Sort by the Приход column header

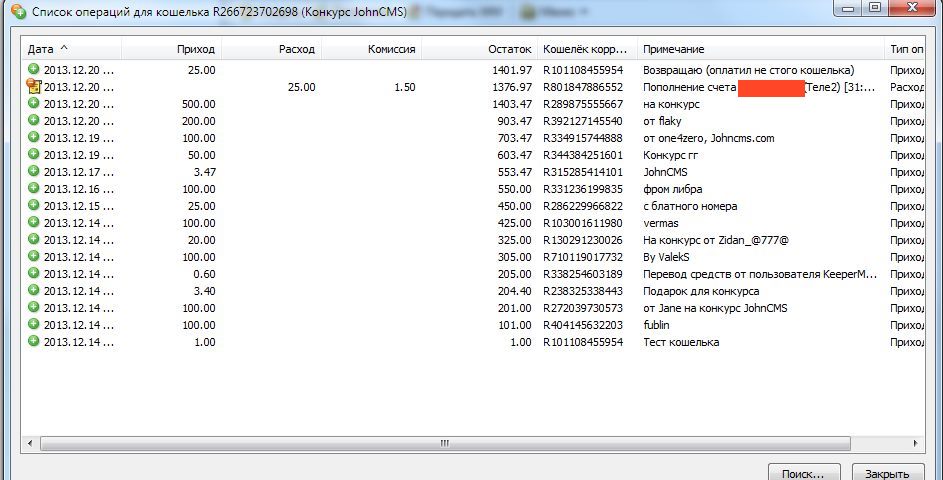[171, 49]
